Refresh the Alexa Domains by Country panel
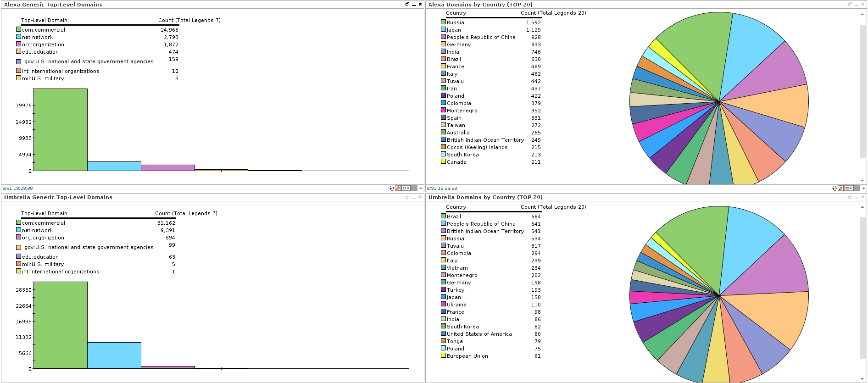 click(835, 188)
